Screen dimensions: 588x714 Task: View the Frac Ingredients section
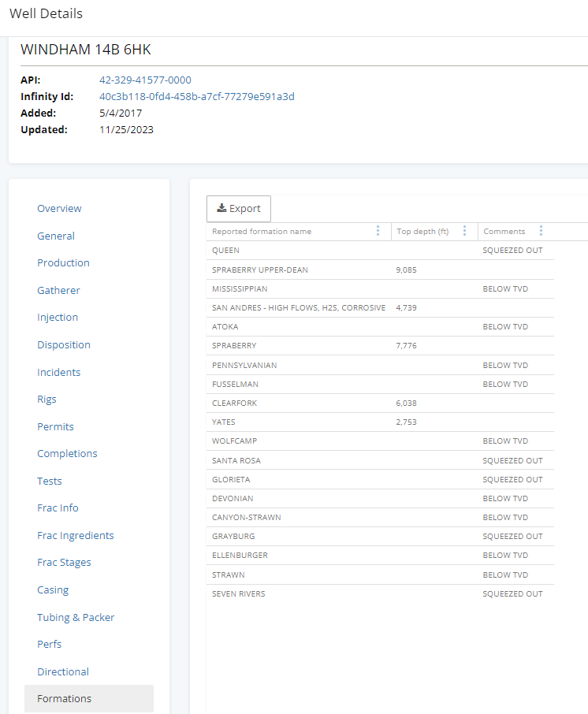pos(76,536)
